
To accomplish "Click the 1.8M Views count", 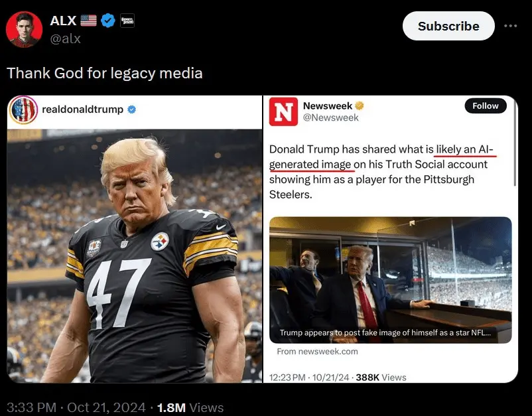I will coord(190,407).
